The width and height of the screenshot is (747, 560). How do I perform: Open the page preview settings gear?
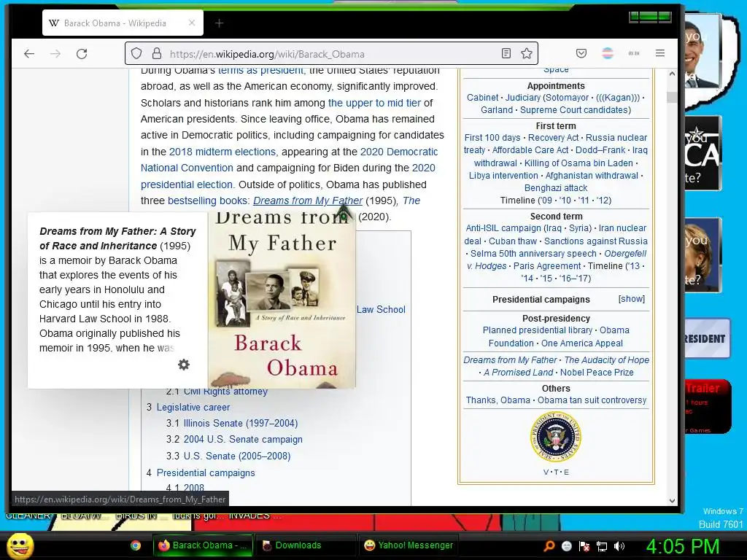click(x=184, y=365)
